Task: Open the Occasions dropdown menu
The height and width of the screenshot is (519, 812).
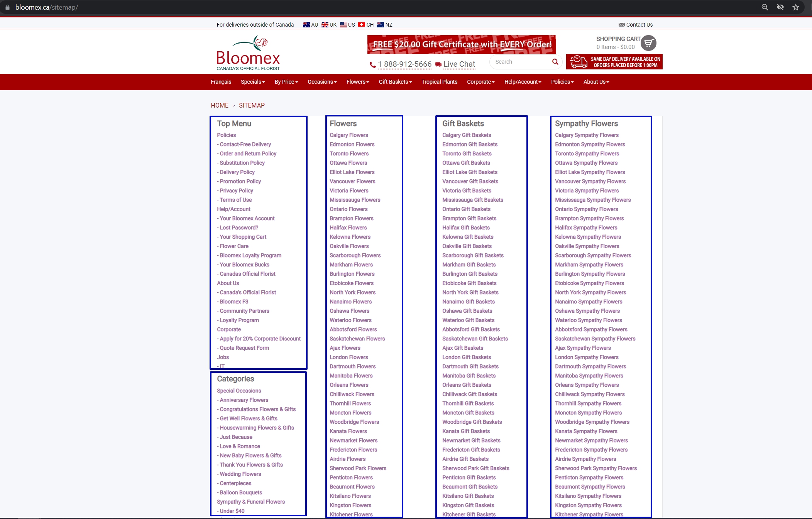Action: [x=322, y=82]
